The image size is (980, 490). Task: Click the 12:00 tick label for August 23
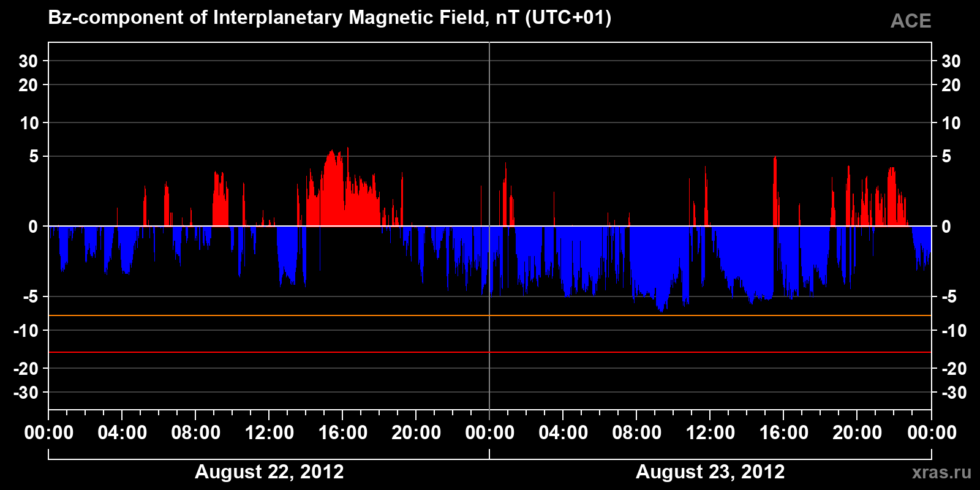point(710,432)
